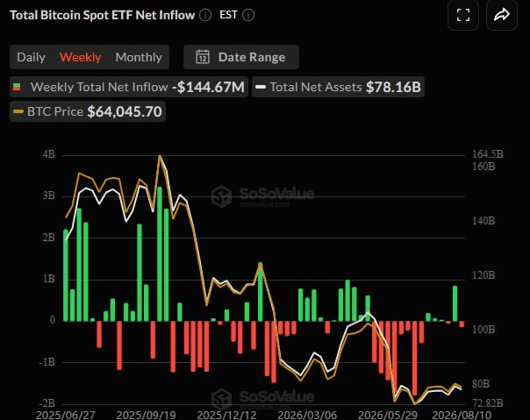Viewport: 530px width, 420px height.
Task: Toggle BTC Price line series
Action: [88, 111]
